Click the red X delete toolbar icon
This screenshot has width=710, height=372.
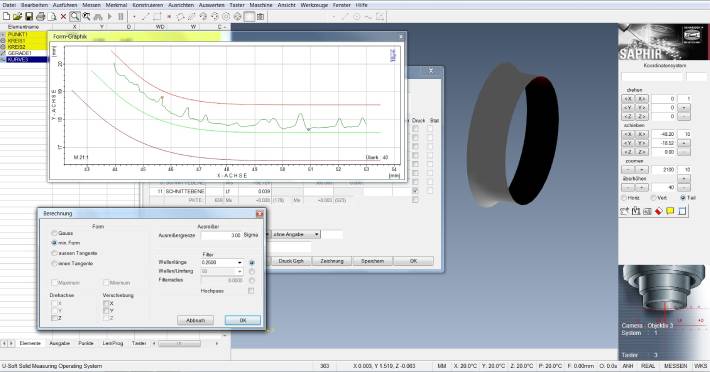click(63, 17)
